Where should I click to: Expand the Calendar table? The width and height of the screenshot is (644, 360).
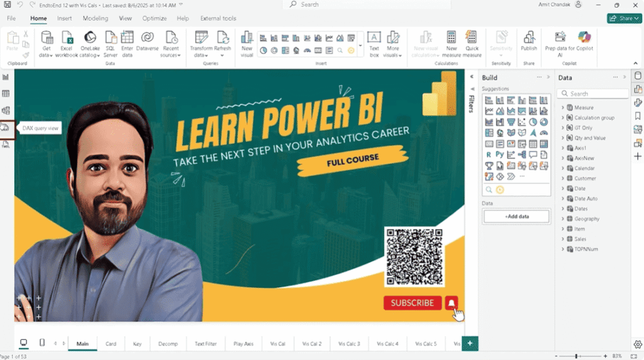click(x=563, y=168)
